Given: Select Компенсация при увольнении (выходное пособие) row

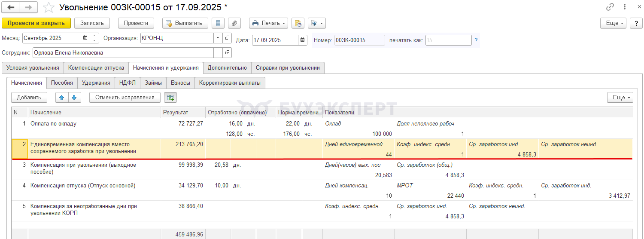Looking at the screenshot, I should [322, 170].
